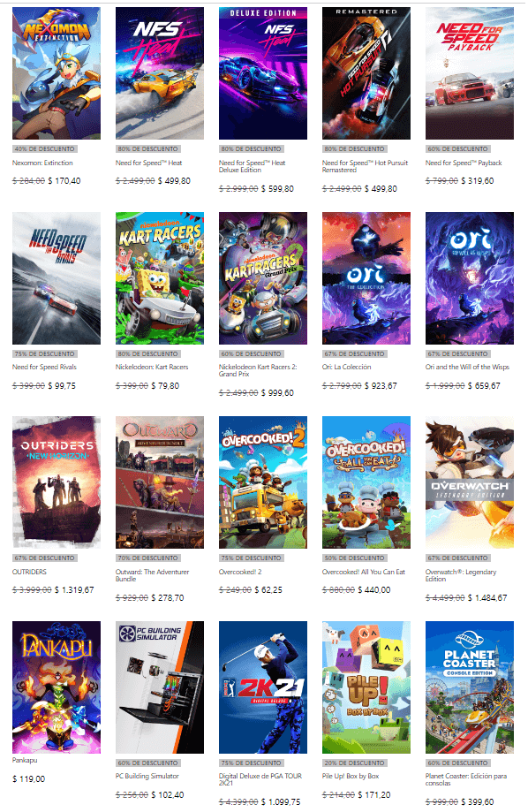528x812 pixels.
Task: Open Ori: La Colección cover art
Action: [x=366, y=278]
